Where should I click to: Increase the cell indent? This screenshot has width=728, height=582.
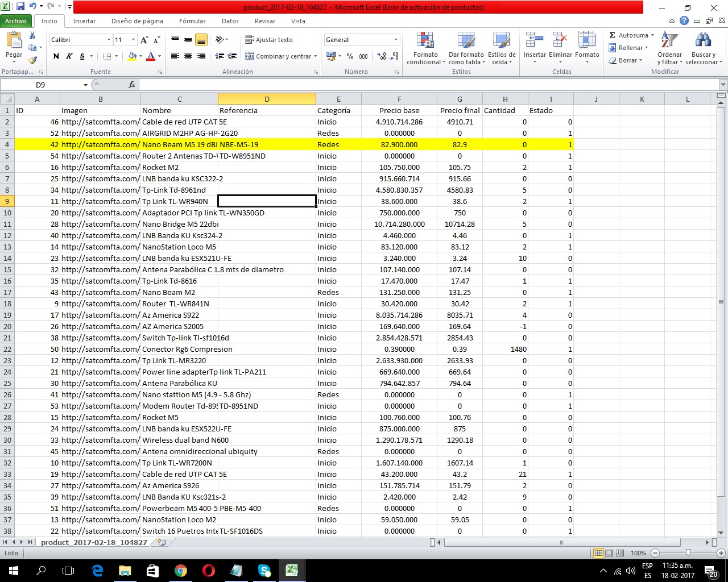[232, 56]
